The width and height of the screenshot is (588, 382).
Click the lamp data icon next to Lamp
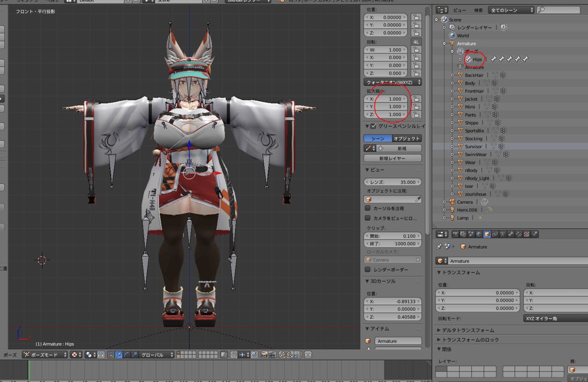pyautogui.click(x=480, y=217)
